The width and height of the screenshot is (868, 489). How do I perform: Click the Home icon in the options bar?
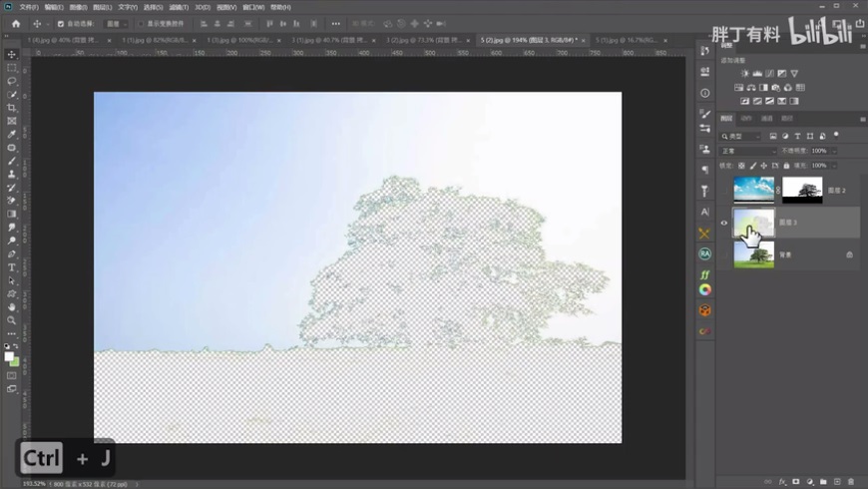coord(14,23)
